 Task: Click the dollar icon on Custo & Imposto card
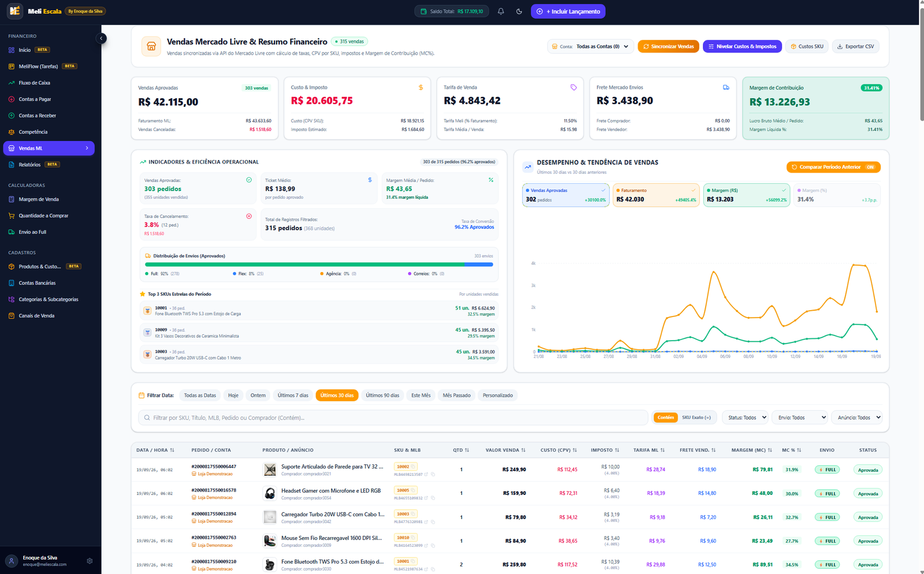click(420, 88)
